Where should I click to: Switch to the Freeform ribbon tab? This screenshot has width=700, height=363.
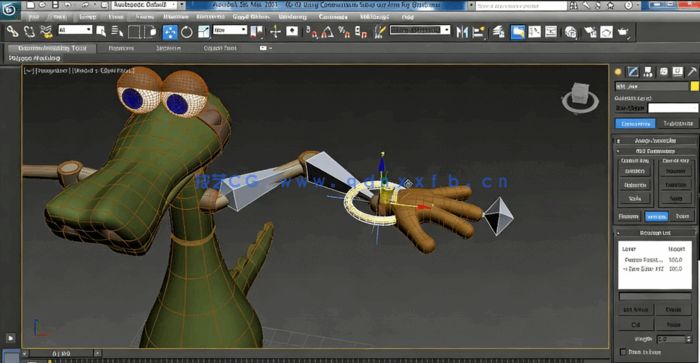[121, 48]
